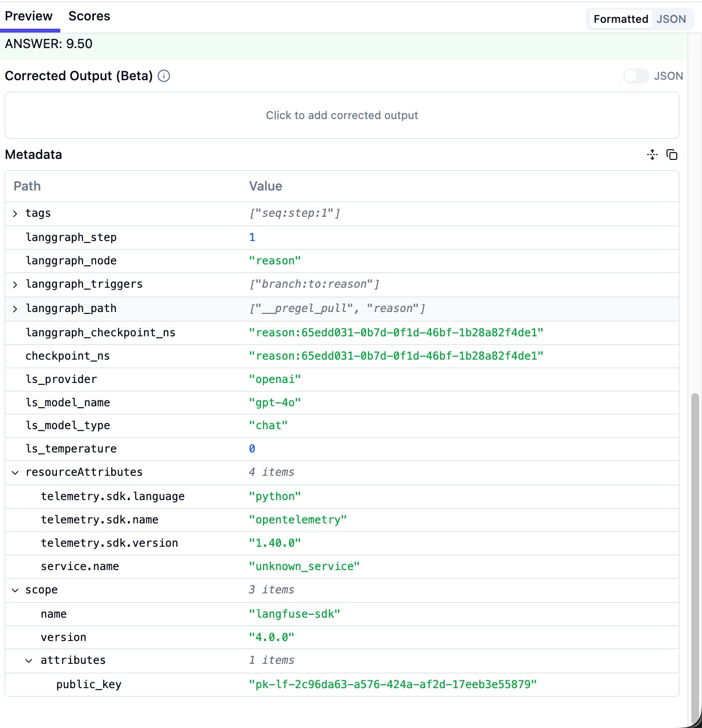702x728 pixels.
Task: Expand the langgraph_triggers list
Action: [15, 284]
